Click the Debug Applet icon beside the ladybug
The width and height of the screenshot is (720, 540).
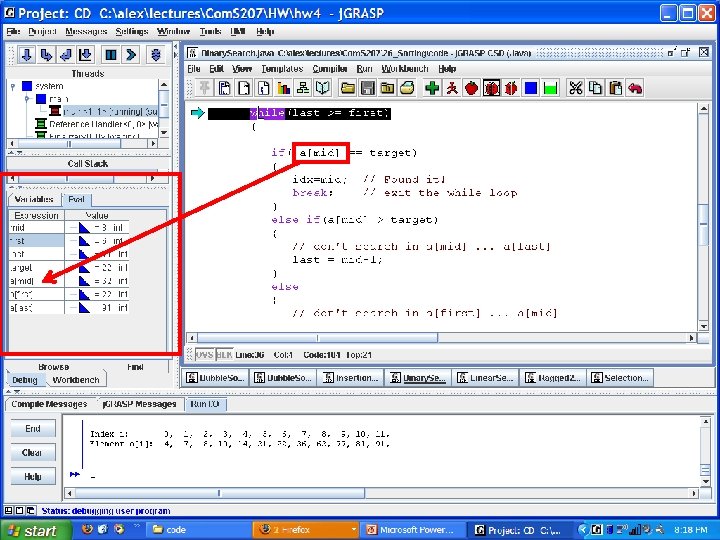[511, 88]
